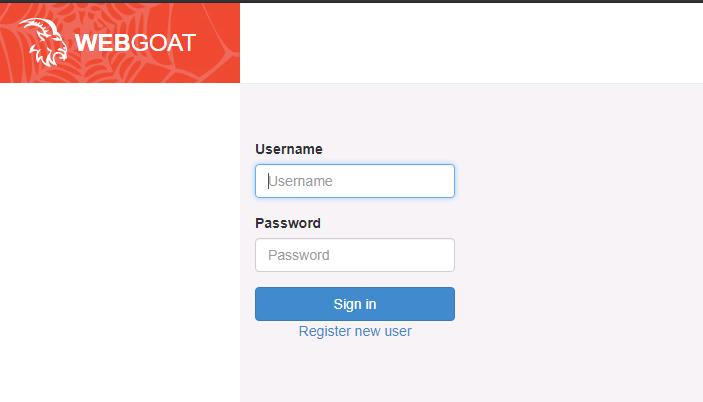The height and width of the screenshot is (402, 703).
Task: Click the blank left sidebar below the logo
Action: click(x=120, y=242)
